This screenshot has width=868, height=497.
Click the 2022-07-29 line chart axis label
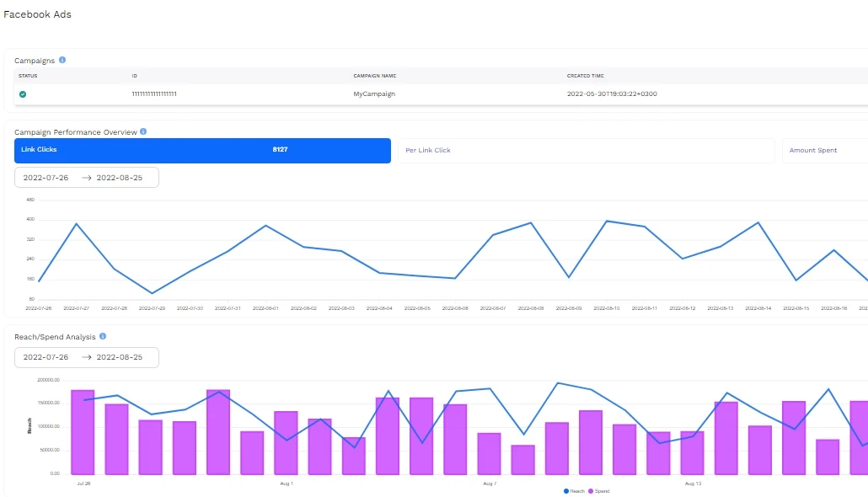tap(153, 308)
